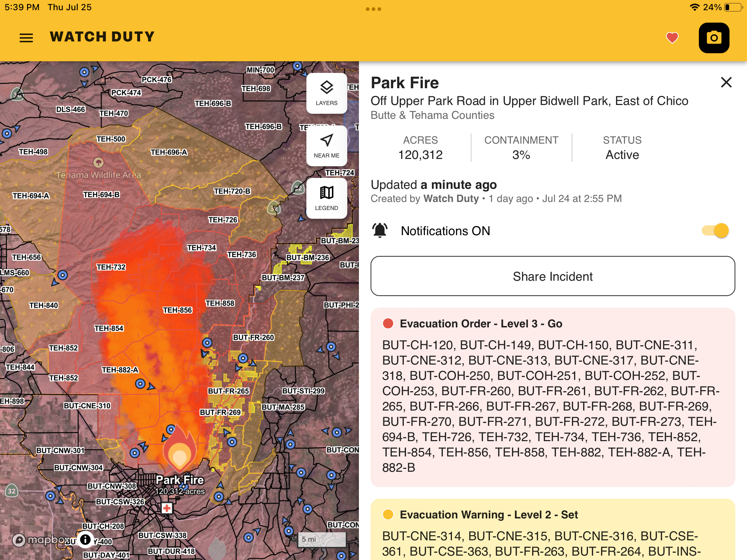Open the camera capture button

714,38
